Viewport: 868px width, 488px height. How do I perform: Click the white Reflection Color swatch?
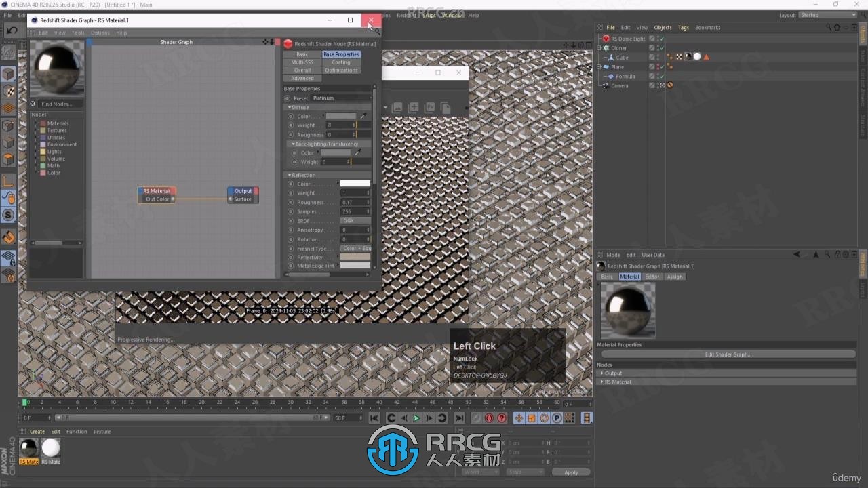coord(355,184)
